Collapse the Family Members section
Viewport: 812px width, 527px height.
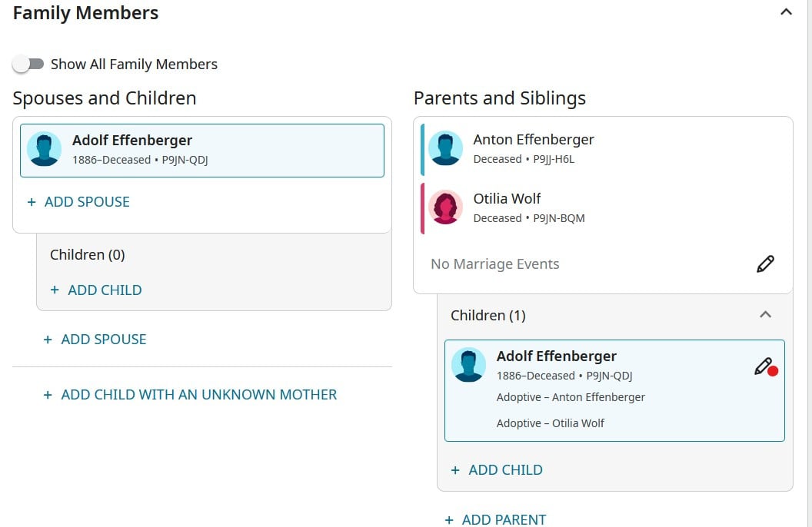pos(786,12)
